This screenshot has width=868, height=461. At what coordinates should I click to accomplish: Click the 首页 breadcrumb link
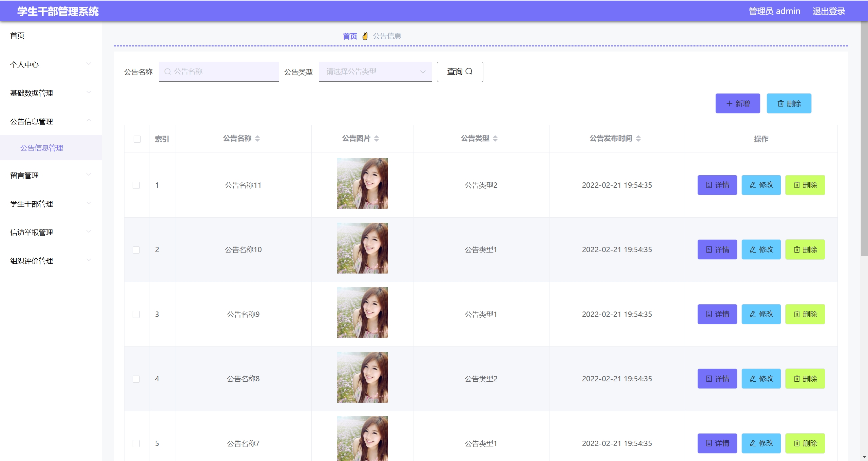click(350, 36)
